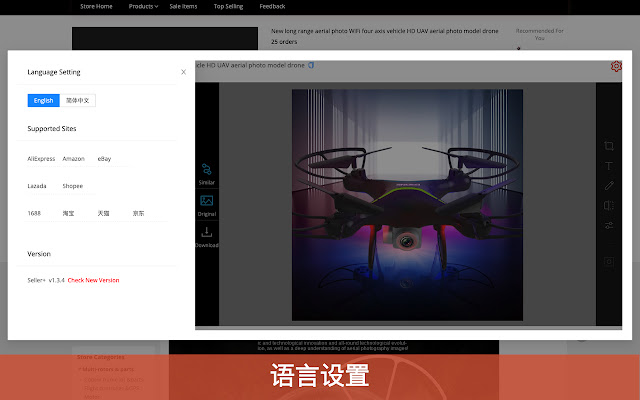Open Store Home menu item
This screenshot has width=640, height=400.
coord(96,7)
